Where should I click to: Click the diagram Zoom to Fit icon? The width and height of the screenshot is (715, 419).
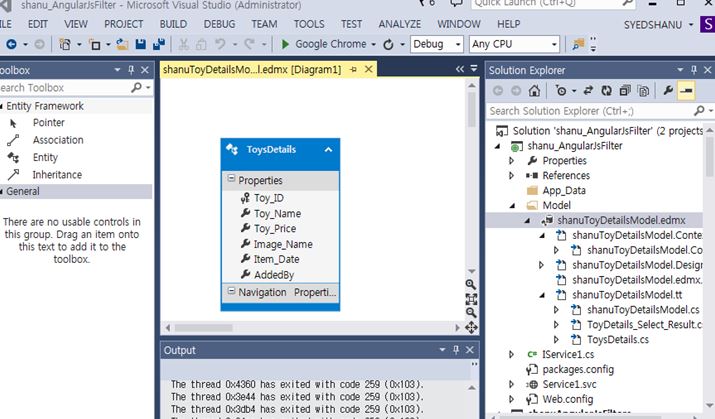pos(471,299)
